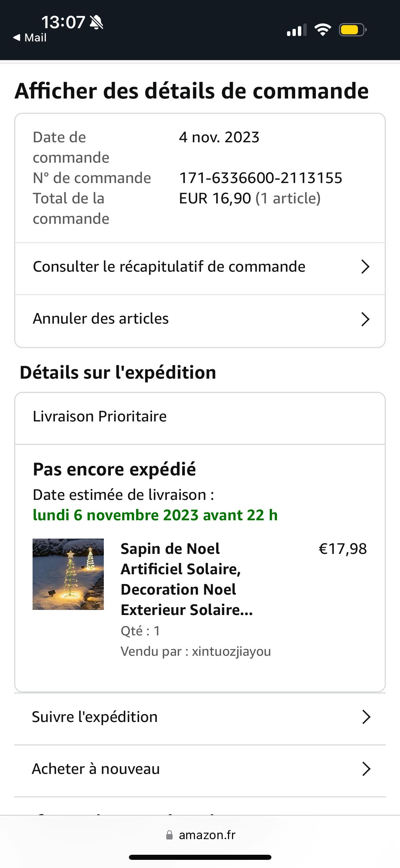Tap the Acheter à nouveau chevron arrow

click(366, 769)
